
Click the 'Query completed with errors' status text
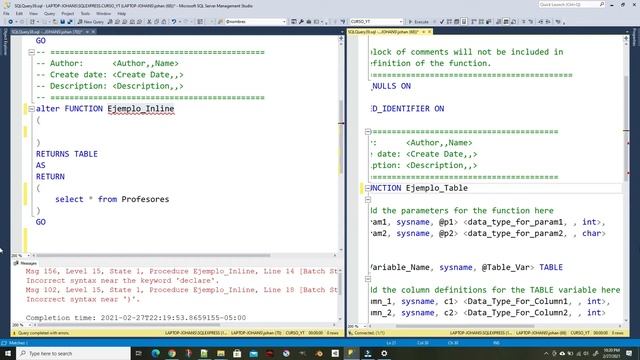tap(43, 333)
